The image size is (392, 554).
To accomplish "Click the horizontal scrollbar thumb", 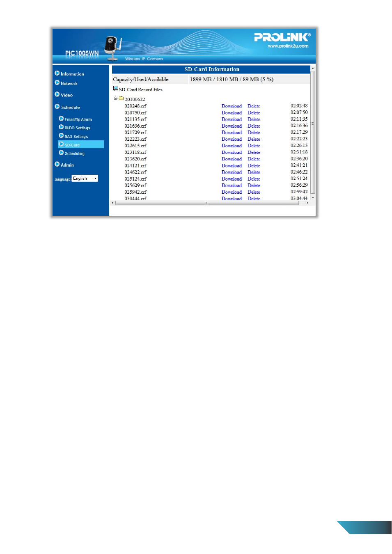I will point(207,203).
